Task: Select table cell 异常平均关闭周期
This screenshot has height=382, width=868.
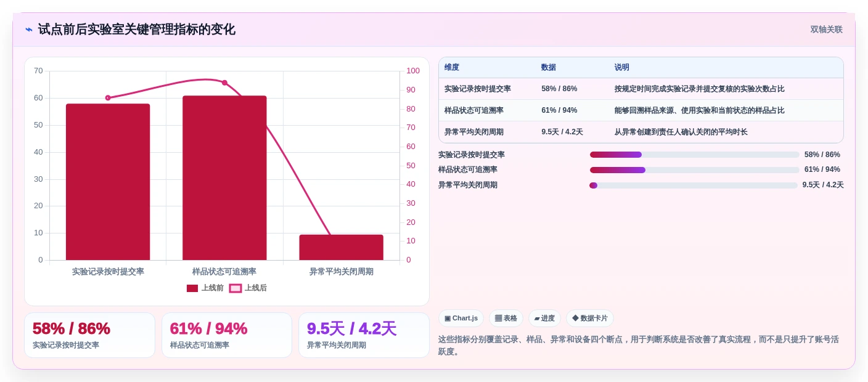Action: click(474, 132)
